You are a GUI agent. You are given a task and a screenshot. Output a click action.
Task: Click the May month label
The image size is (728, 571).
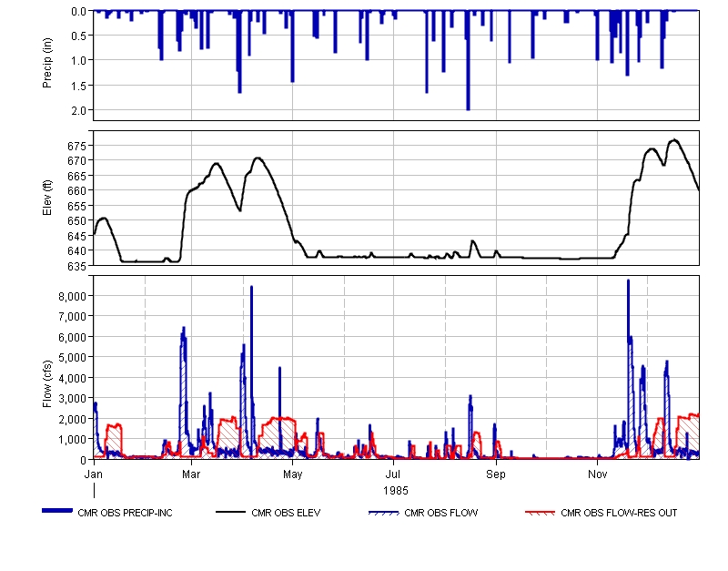(x=292, y=474)
